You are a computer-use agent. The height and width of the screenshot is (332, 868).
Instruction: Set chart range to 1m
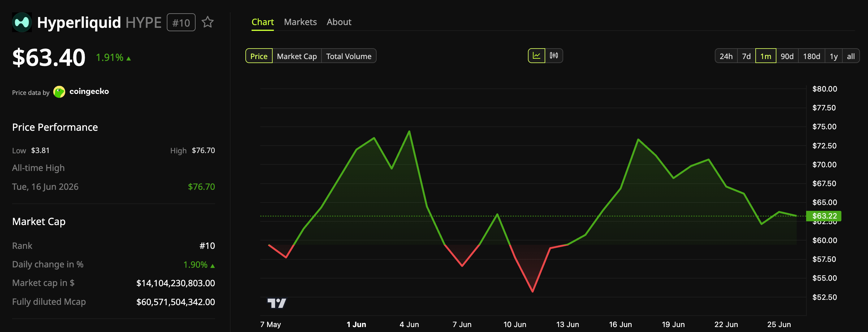pyautogui.click(x=766, y=56)
